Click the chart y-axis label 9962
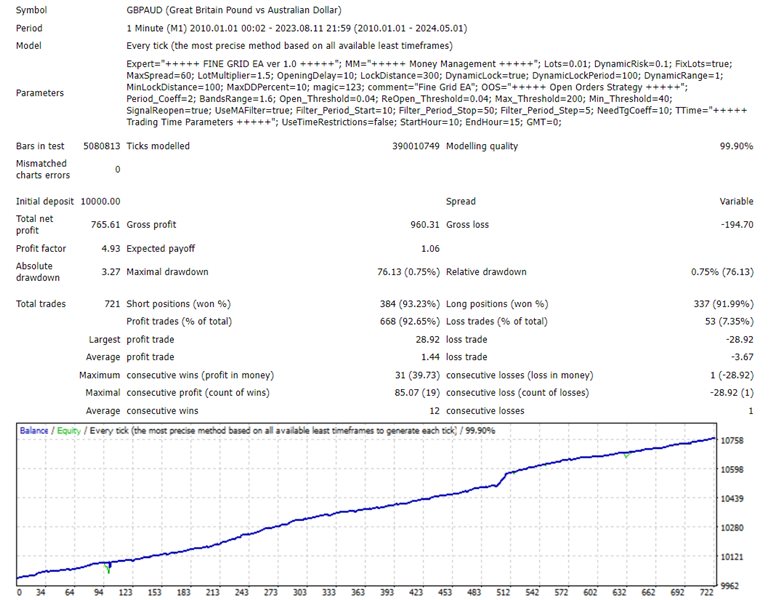The height and width of the screenshot is (600, 770). pyautogui.click(x=730, y=586)
